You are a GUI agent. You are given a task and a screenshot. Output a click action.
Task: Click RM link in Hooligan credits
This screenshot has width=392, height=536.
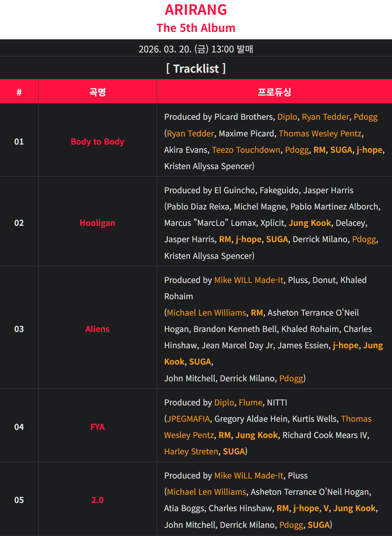pyautogui.click(x=225, y=239)
